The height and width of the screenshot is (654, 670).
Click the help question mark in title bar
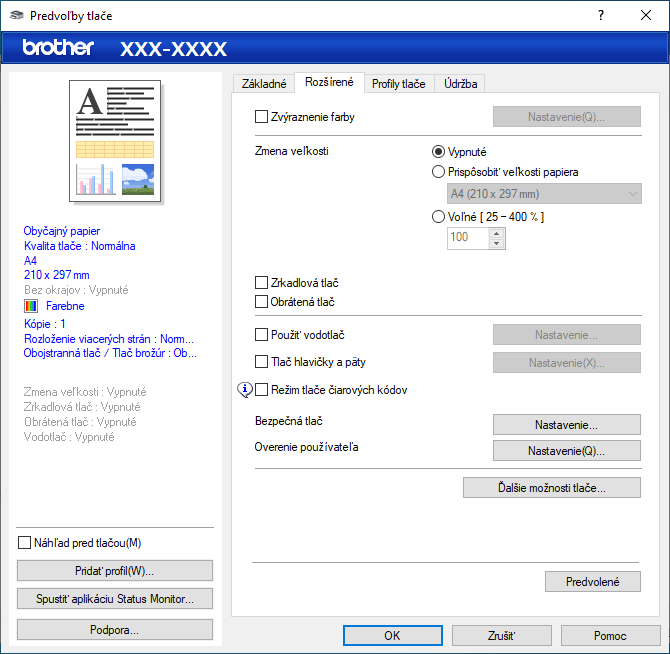pyautogui.click(x=600, y=16)
